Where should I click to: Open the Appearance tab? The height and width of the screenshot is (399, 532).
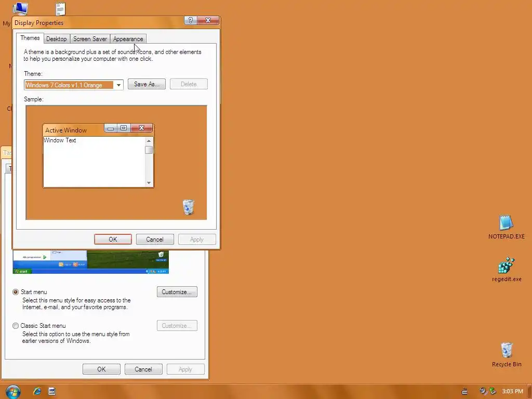coord(128,39)
